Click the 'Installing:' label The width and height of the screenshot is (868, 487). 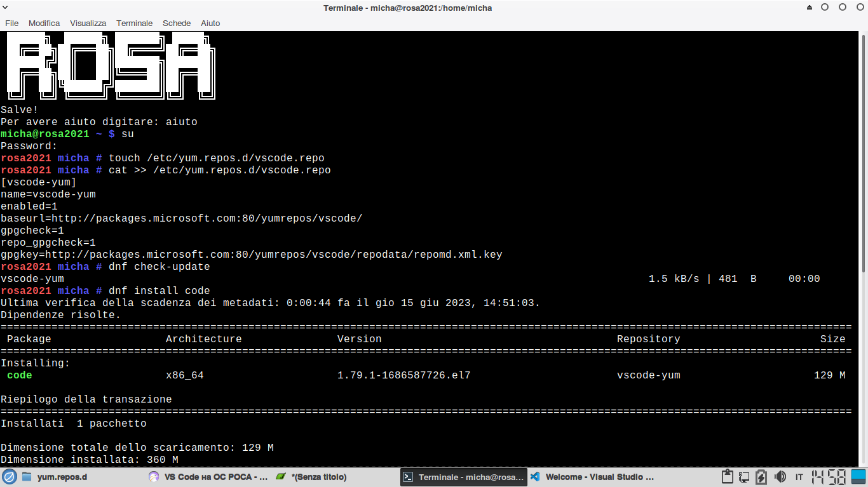(36, 363)
